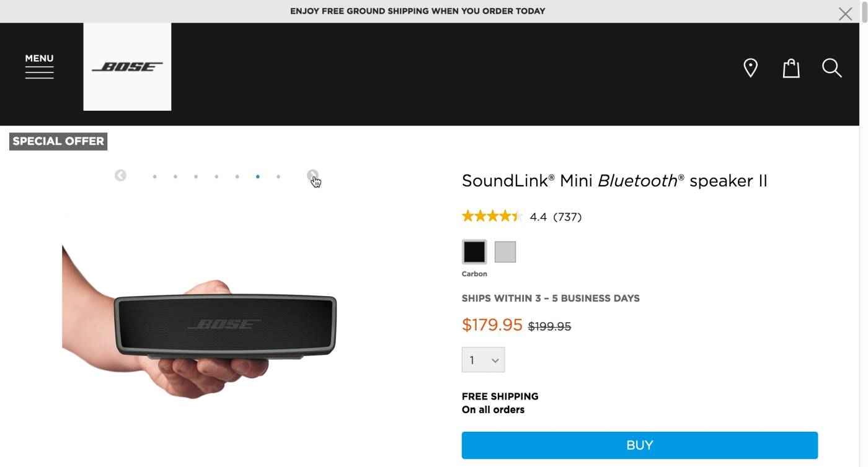
Task: Select the first image carousel dot
Action: 154,177
